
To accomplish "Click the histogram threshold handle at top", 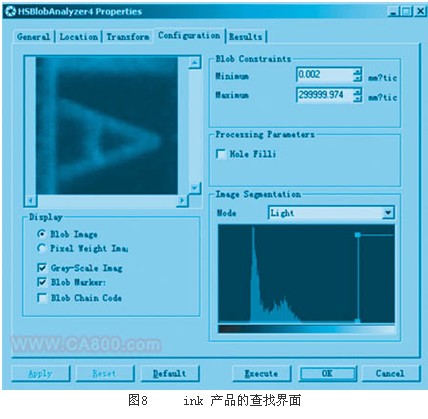I will coord(358,235).
